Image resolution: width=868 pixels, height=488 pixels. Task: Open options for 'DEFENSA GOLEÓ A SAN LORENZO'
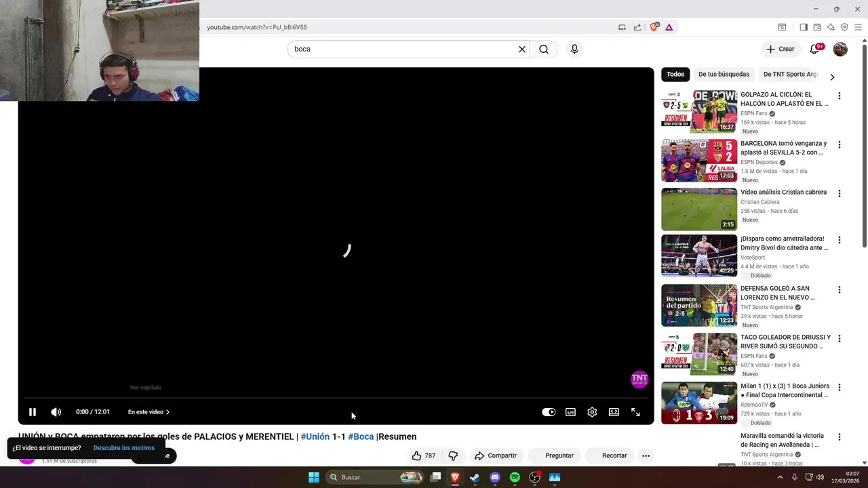click(x=839, y=289)
